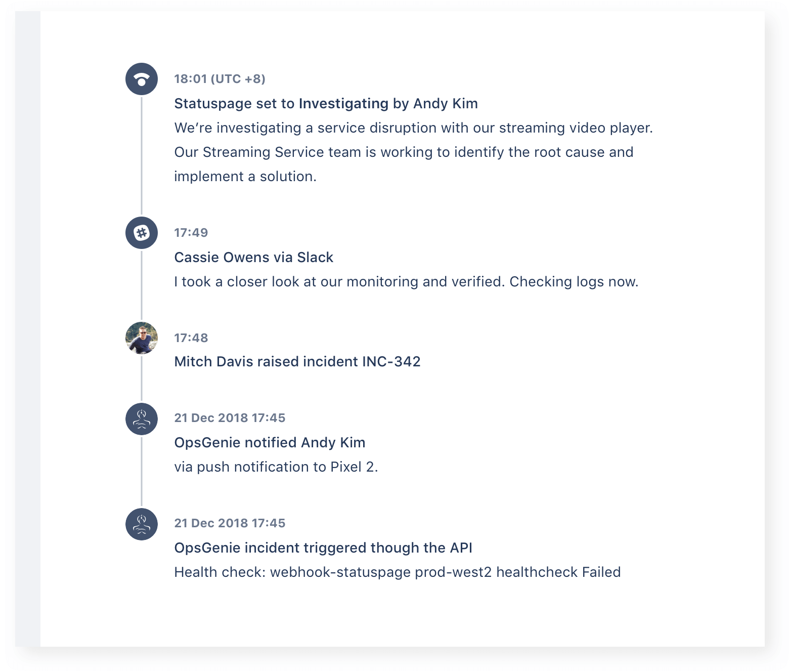Open Mitch Davis's avatar photo
This screenshot has width=789, height=672.
tap(142, 338)
